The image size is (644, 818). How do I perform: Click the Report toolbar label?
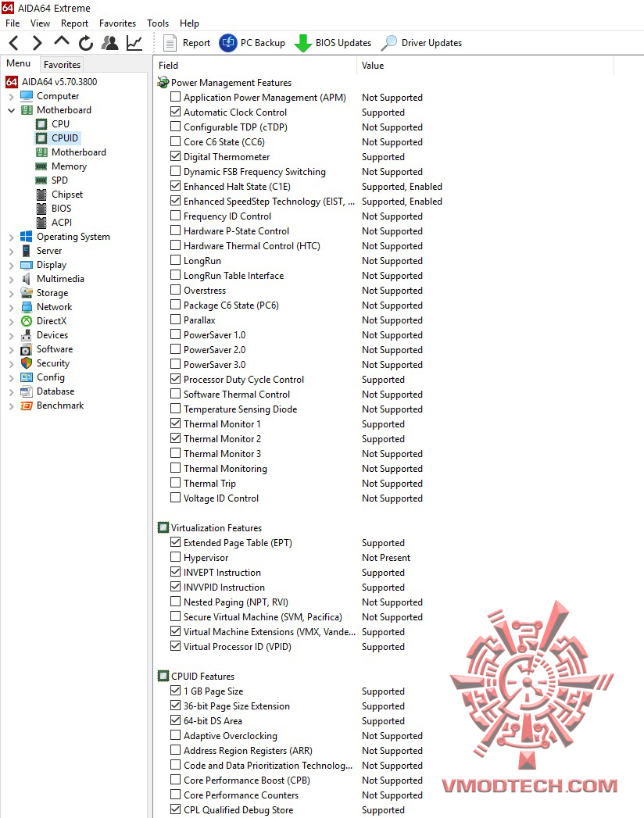coord(196,43)
